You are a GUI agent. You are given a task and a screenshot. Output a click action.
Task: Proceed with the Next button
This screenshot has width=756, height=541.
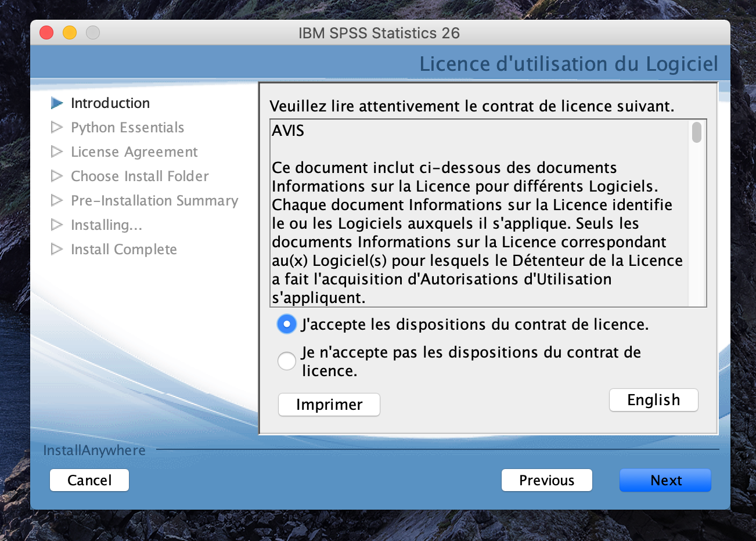point(665,480)
